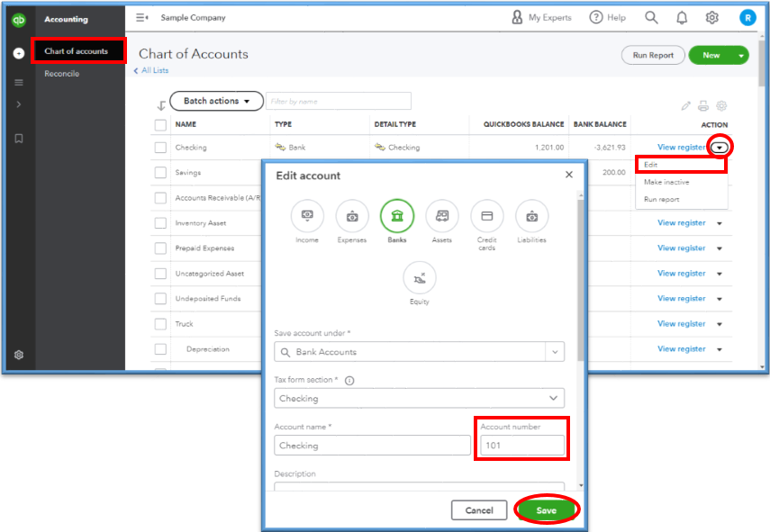Select the Credit cards account type icon

486,216
